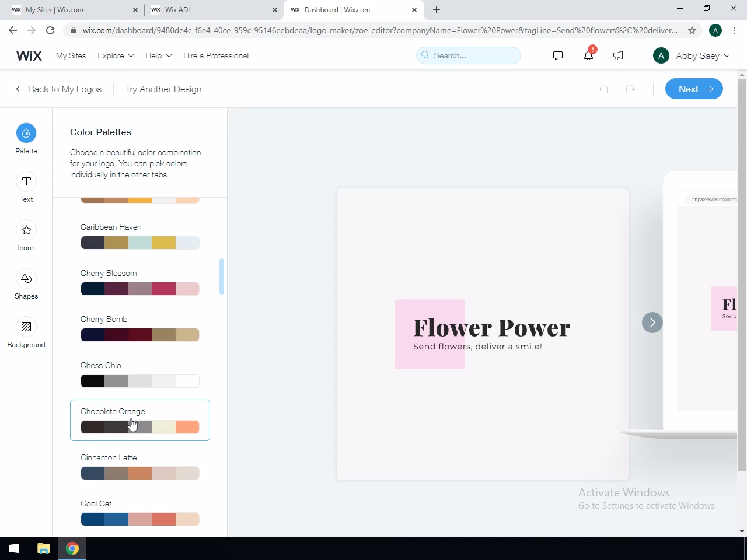The width and height of the screenshot is (747, 560).
Task: Select the Dashboard browser tab
Action: [x=353, y=10]
